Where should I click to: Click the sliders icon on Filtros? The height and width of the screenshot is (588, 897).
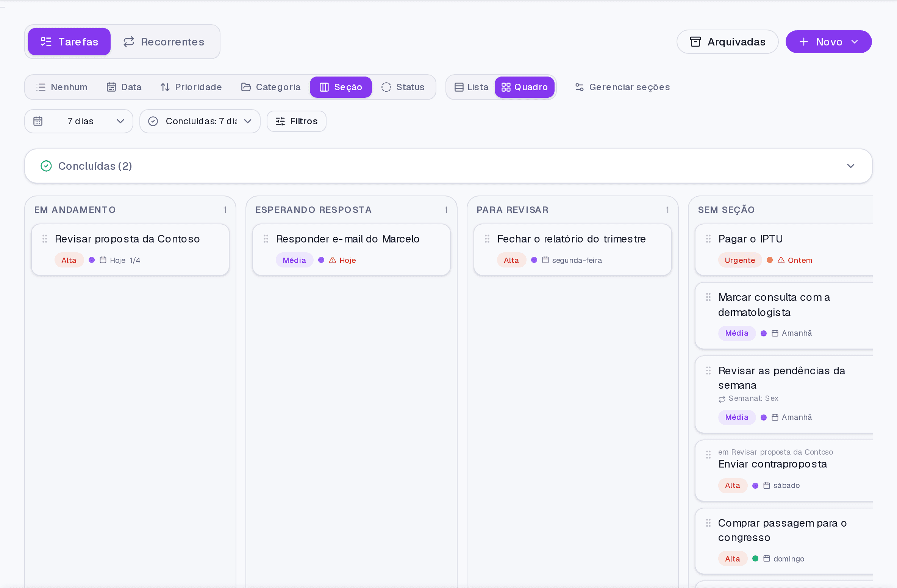(280, 121)
